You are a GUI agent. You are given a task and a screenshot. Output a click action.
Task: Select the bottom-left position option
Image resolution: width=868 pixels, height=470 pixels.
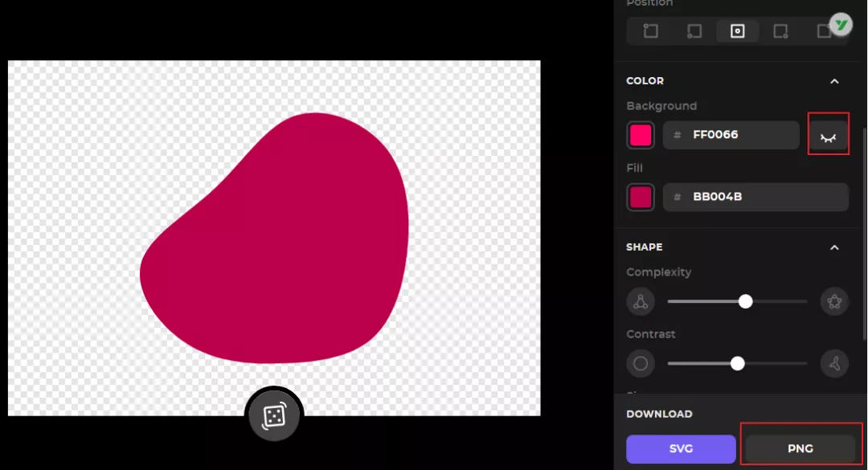(x=694, y=31)
